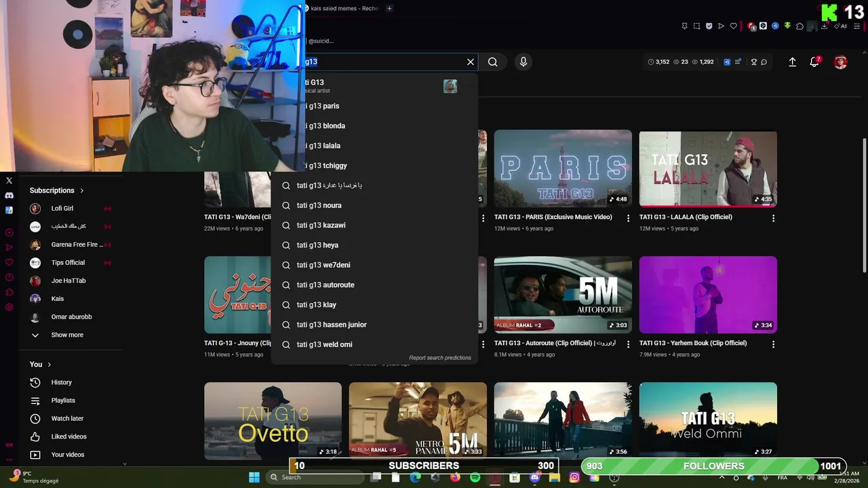Screen dimensions: 868x488
Task: Expand the You section chevron
Action: (50, 365)
